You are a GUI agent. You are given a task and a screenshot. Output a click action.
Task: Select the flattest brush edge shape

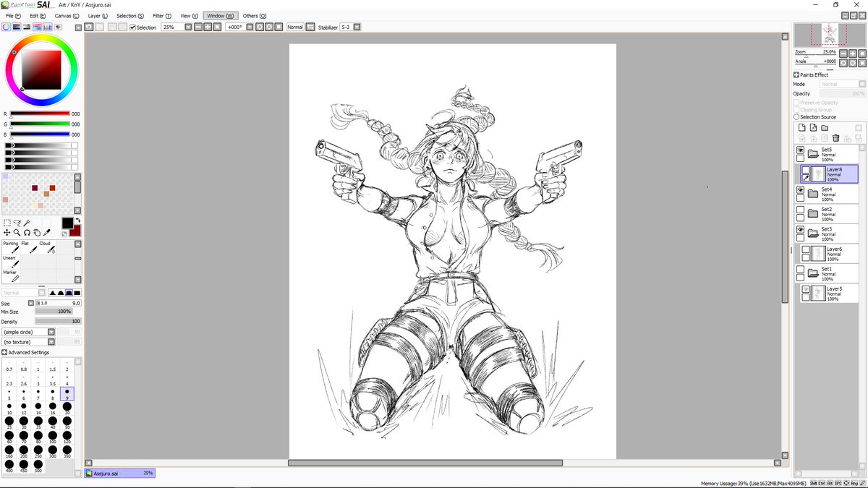pyautogui.click(x=77, y=293)
